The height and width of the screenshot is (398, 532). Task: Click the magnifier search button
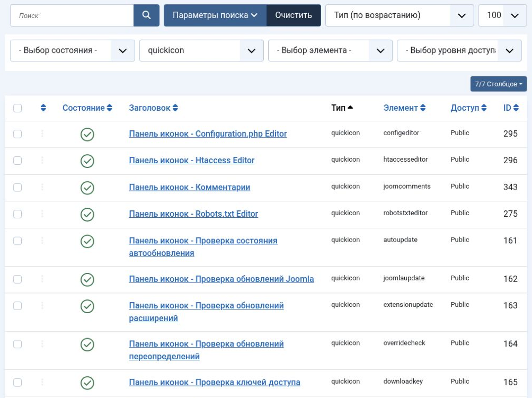(x=146, y=15)
